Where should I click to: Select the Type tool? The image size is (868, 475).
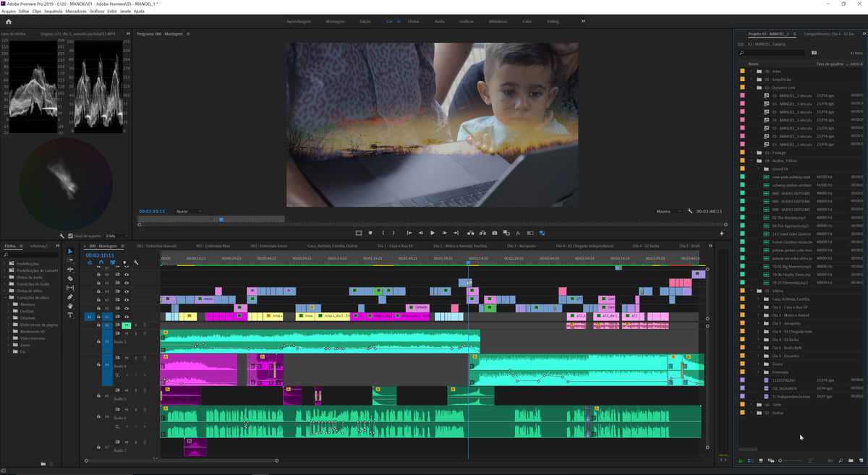[x=70, y=315]
